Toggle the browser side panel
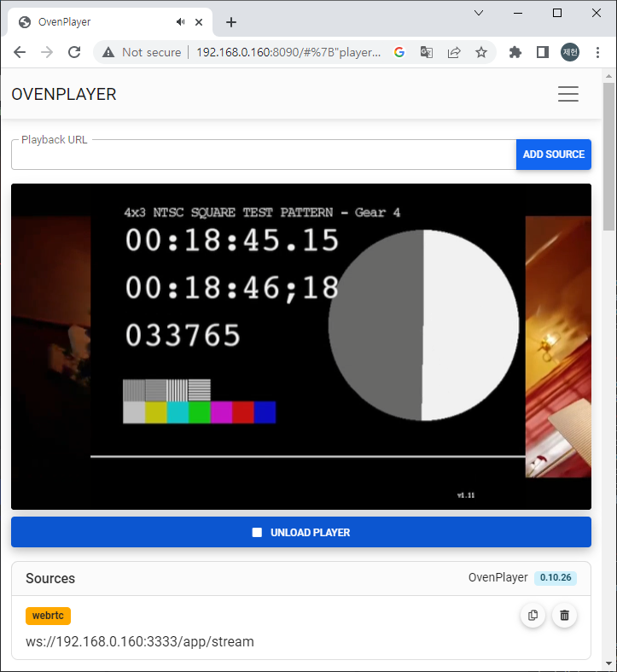This screenshot has width=617, height=672. click(543, 52)
